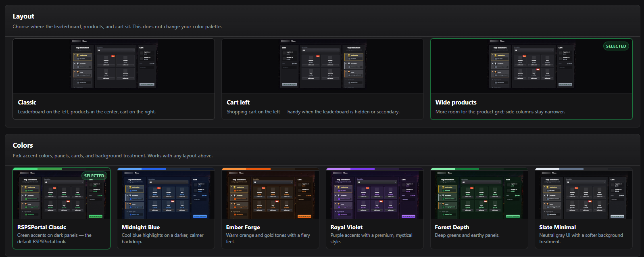644x257 pixels.
Task: Click the "Midnight Blue" theme title
Action: (x=141, y=227)
